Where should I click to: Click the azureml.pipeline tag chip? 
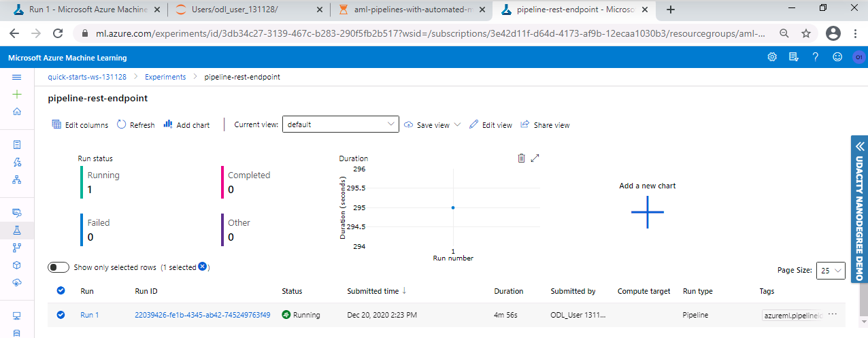792,315
